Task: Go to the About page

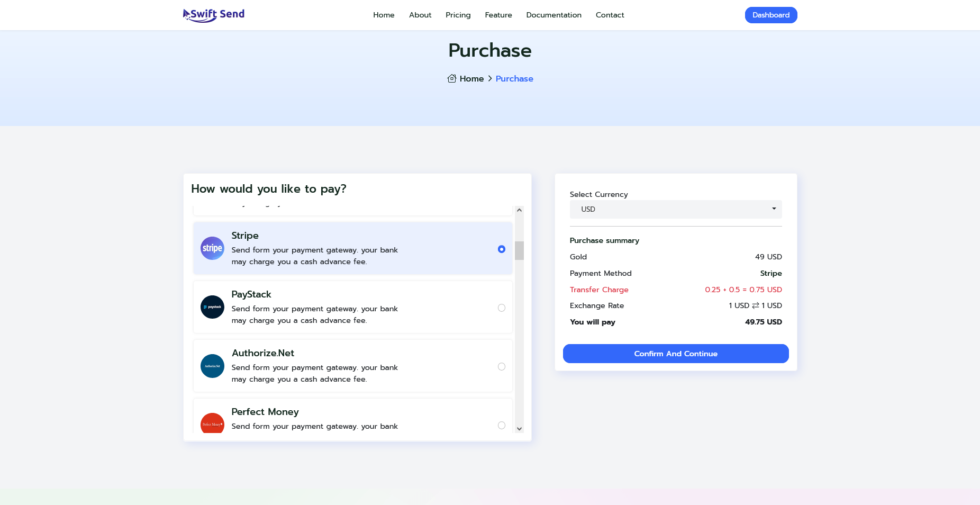Action: 420,15
